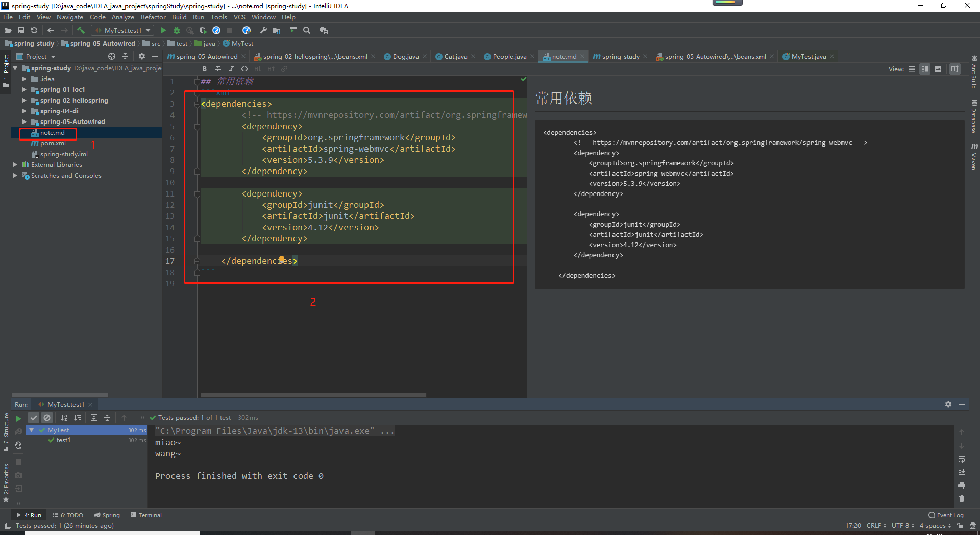Insert code span with angle brackets icon
The image size is (980, 535).
(x=244, y=69)
